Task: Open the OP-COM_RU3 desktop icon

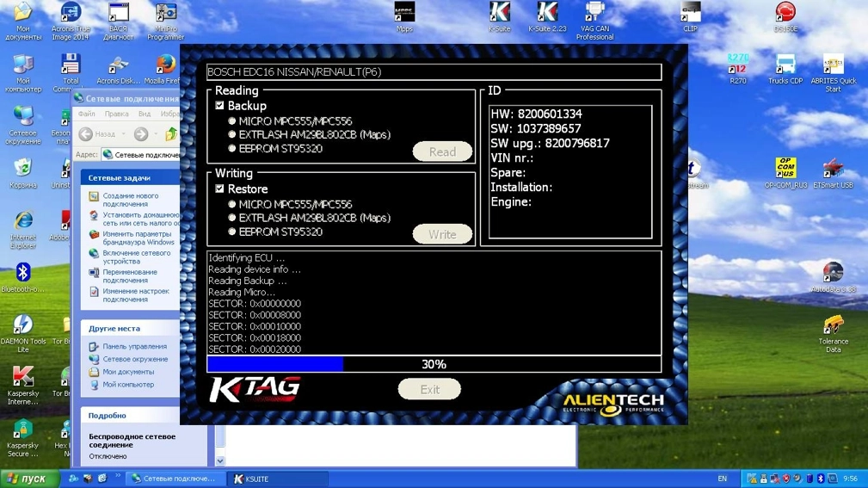Action: click(785, 173)
